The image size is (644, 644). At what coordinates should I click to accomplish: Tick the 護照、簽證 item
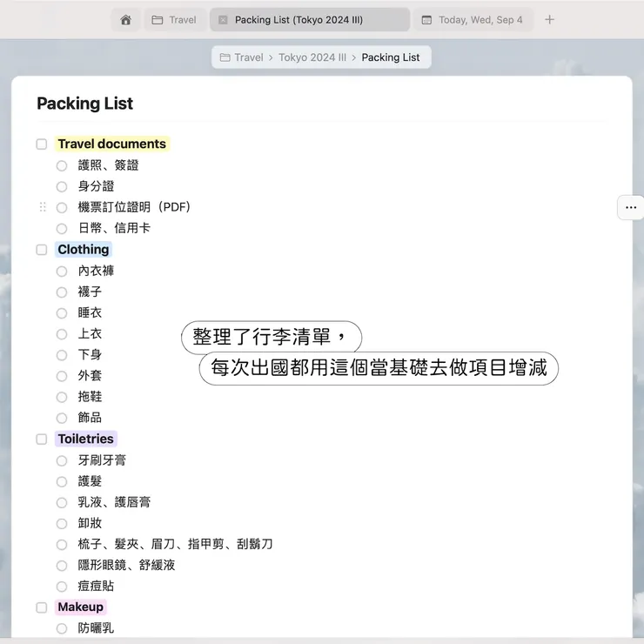62,166
